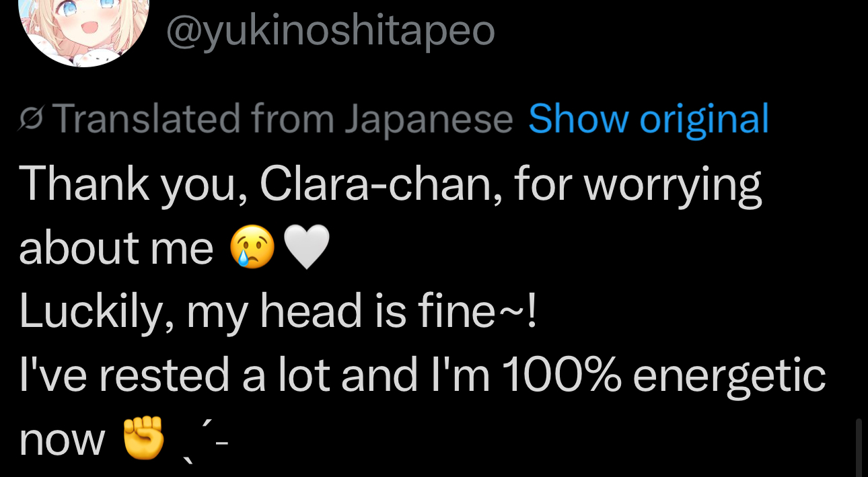Click the word "energetic"
The height and width of the screenshot is (477, 868).
click(x=729, y=375)
